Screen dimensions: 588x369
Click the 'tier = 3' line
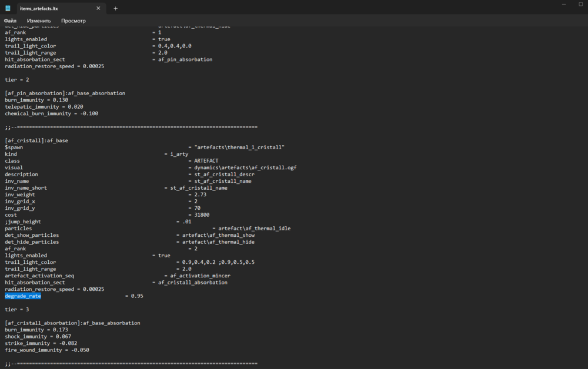tap(17, 310)
